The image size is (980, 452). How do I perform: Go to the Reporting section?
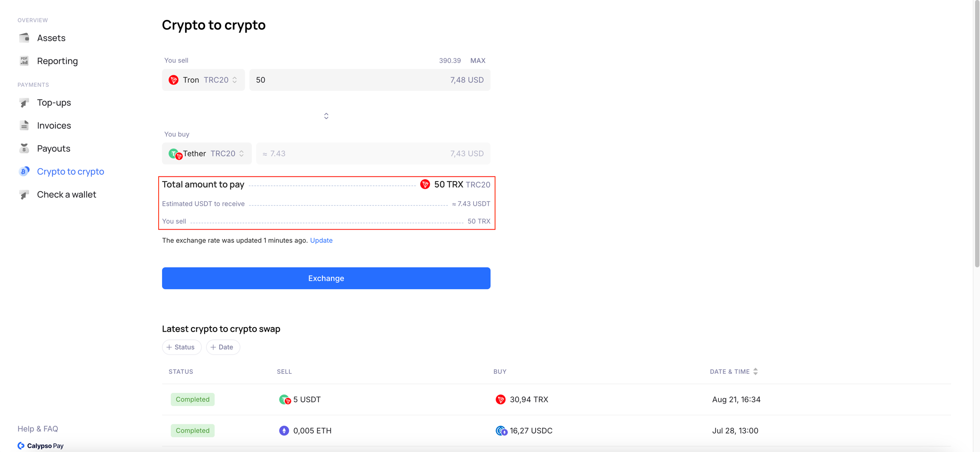(x=57, y=61)
